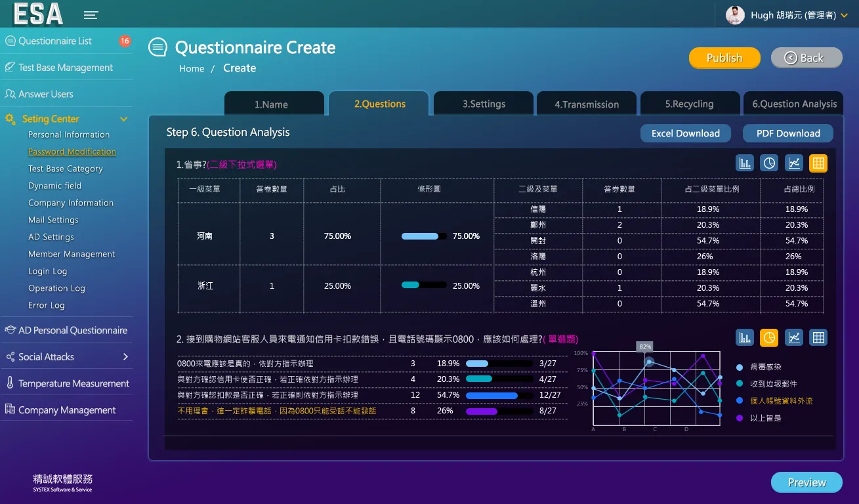
Task: Click the Back button
Action: click(807, 58)
